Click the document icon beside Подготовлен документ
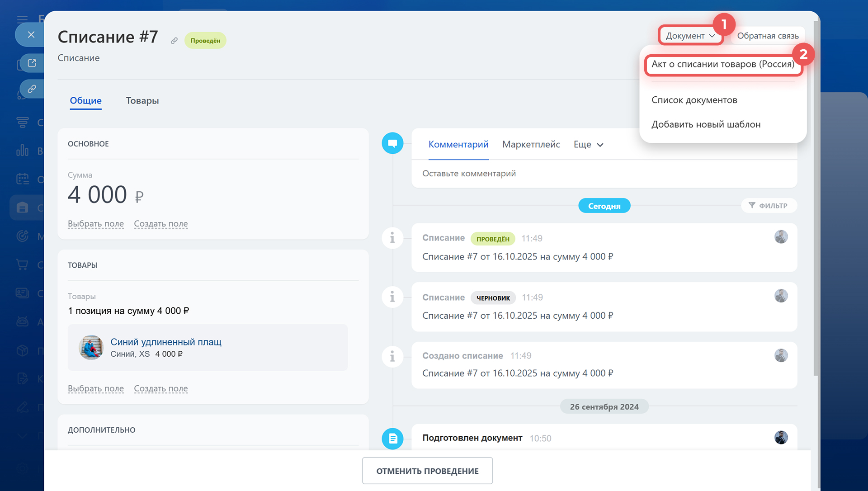The width and height of the screenshot is (868, 491). point(392,438)
